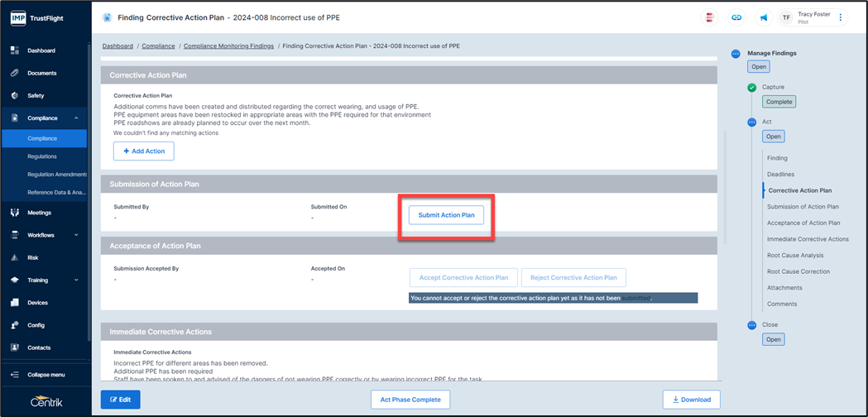Open the Safety shield icon in sidebar

pyautogui.click(x=15, y=95)
